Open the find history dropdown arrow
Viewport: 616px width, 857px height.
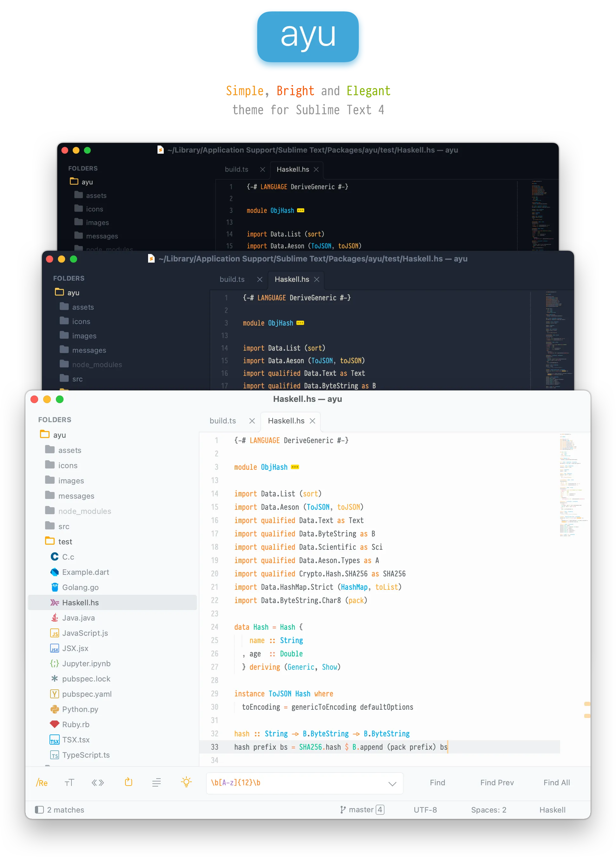click(x=392, y=784)
